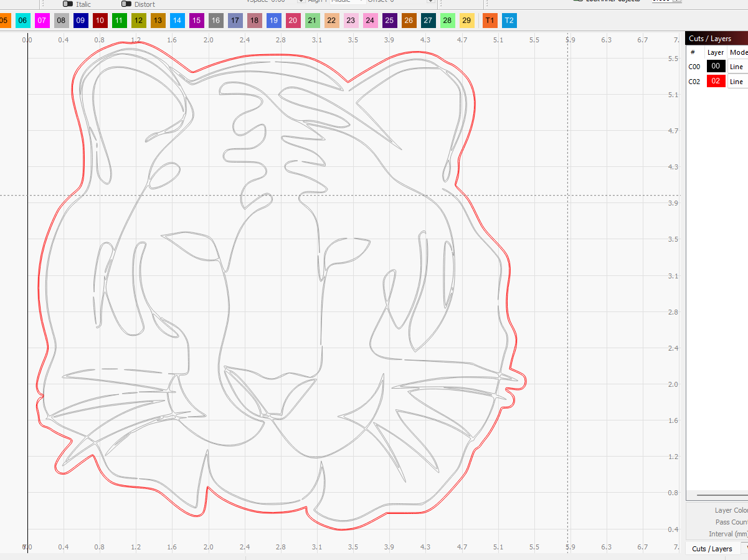
Task: Pick palette color 22 peach
Action: click(331, 21)
